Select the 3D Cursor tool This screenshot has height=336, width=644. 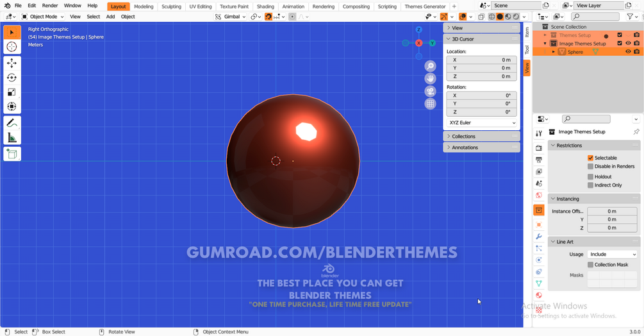click(x=12, y=47)
